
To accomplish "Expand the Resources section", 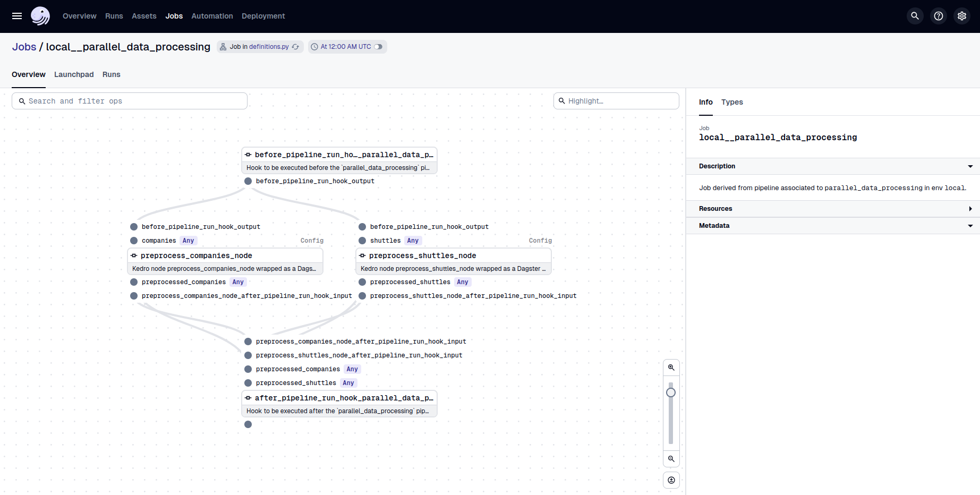I will click(833, 209).
